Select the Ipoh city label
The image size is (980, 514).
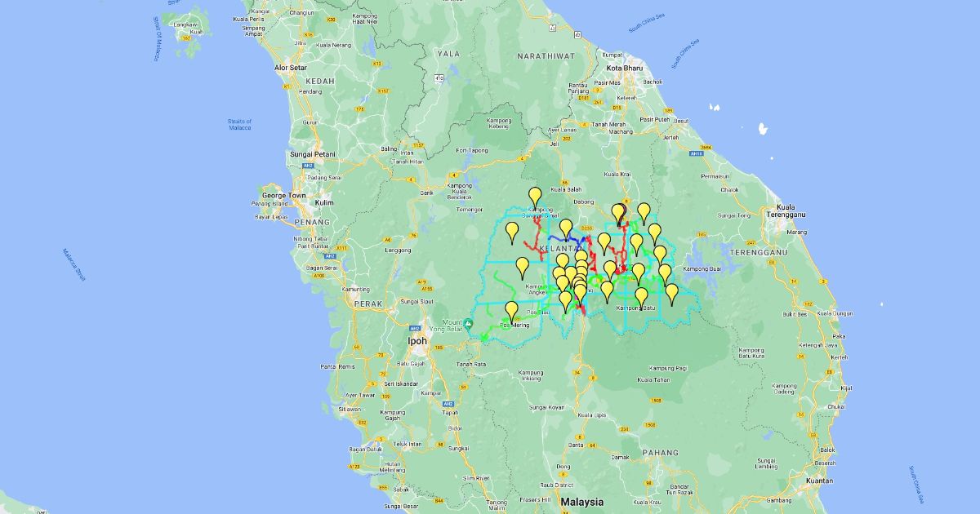(417, 341)
